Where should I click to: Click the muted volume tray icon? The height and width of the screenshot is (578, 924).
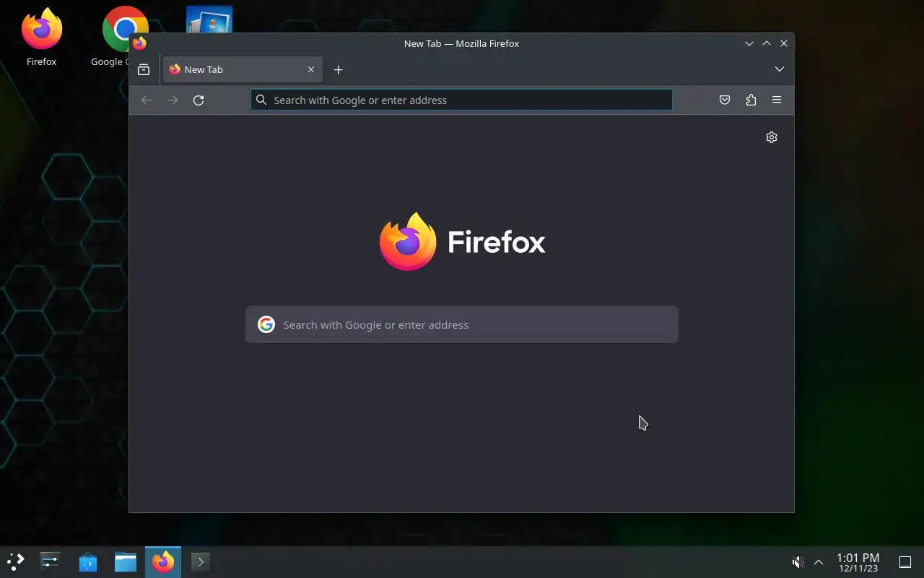pyautogui.click(x=798, y=562)
